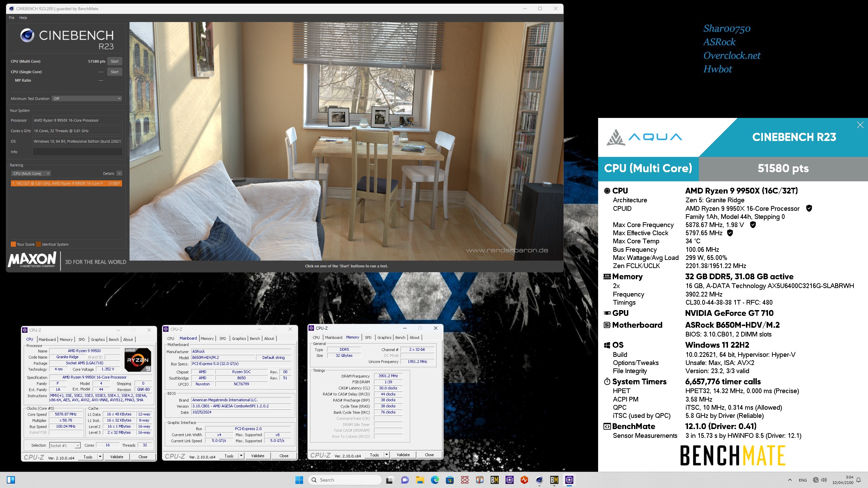Viewport: 868px width, 488px height.
Task: Switch to SPD tab in CPU-Z Mainboard window
Action: pyautogui.click(x=222, y=339)
